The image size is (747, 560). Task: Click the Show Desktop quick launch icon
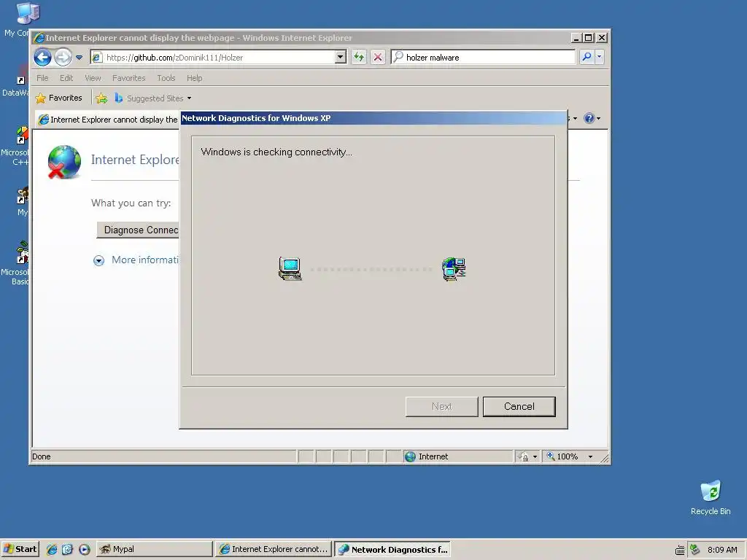[67, 550]
